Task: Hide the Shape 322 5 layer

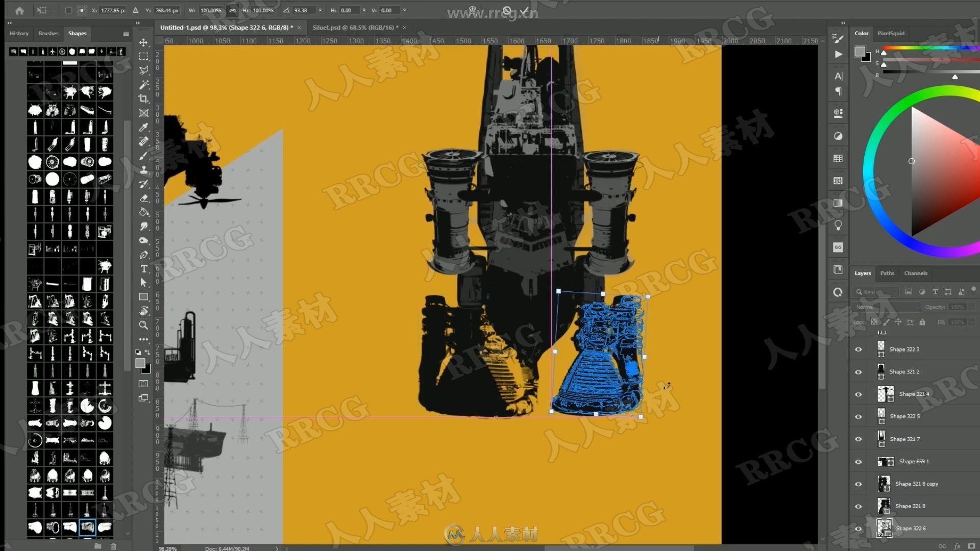Action: coord(858,417)
